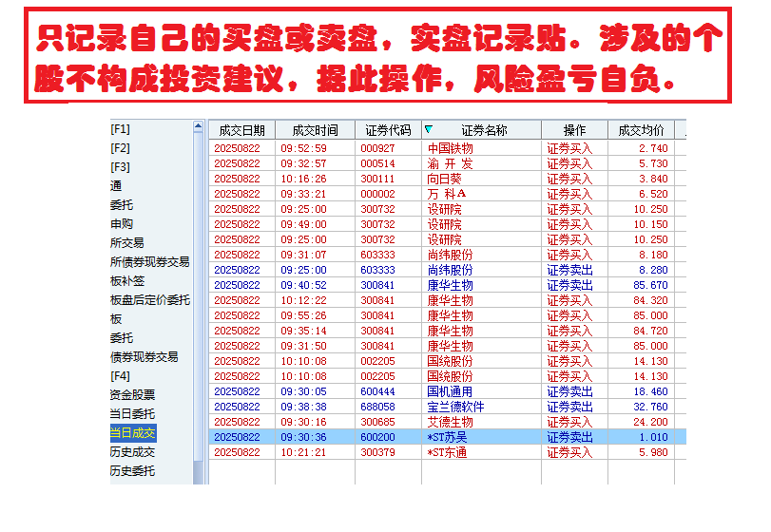771x532 pixels.
Task: Open the [F1] sidebar entry
Action: (x=120, y=129)
